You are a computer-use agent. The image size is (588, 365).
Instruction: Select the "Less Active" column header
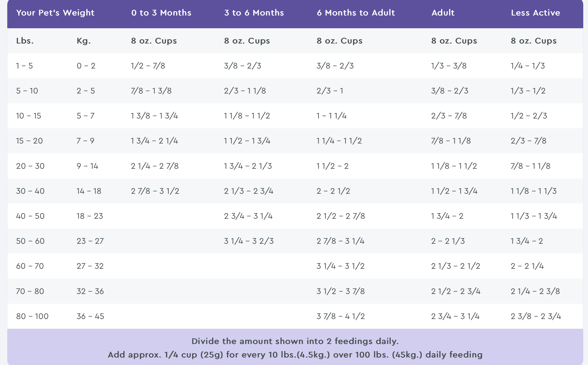click(x=535, y=13)
